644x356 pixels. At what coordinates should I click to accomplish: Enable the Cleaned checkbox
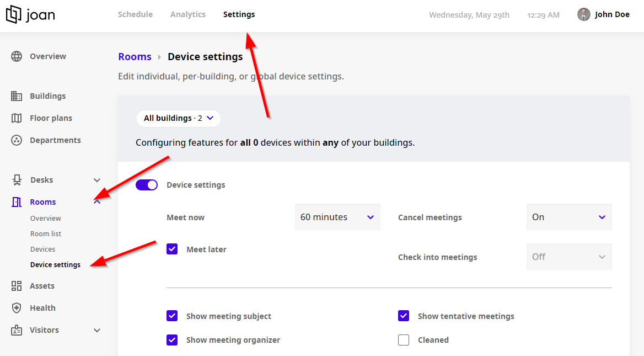pyautogui.click(x=404, y=340)
